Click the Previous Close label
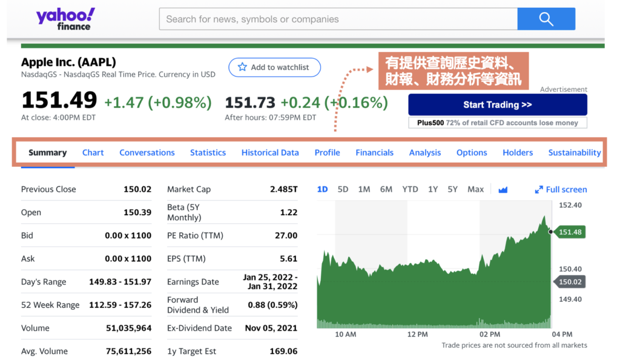The height and width of the screenshot is (364, 620). click(x=48, y=189)
